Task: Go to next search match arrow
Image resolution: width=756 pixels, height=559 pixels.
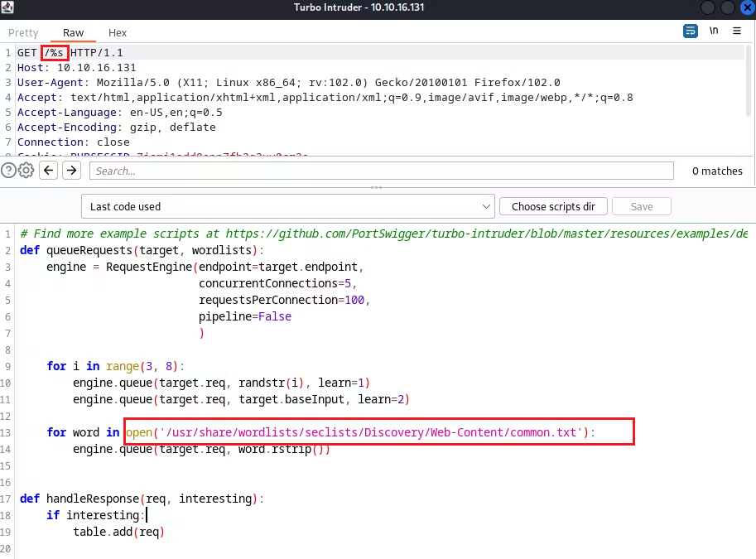Action: point(72,171)
